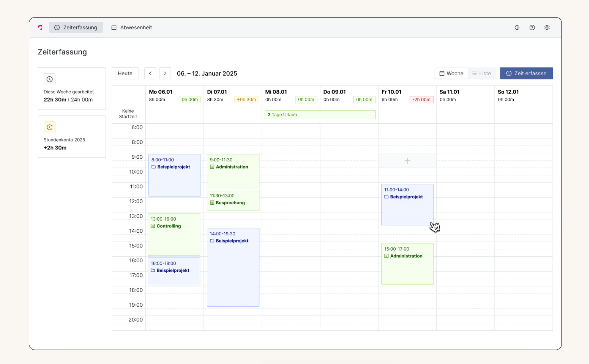Add entry with plus icon on Friday
The image size is (589, 364).
tap(407, 161)
